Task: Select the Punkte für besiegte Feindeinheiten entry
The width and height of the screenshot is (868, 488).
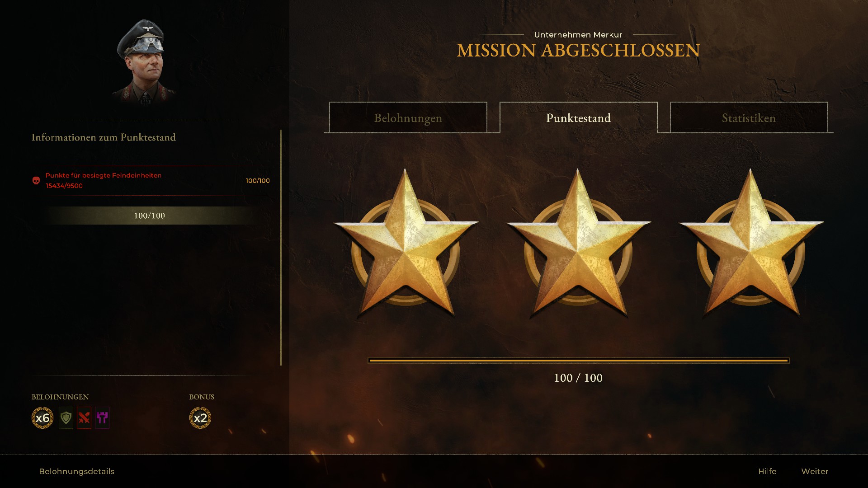Action: point(151,181)
